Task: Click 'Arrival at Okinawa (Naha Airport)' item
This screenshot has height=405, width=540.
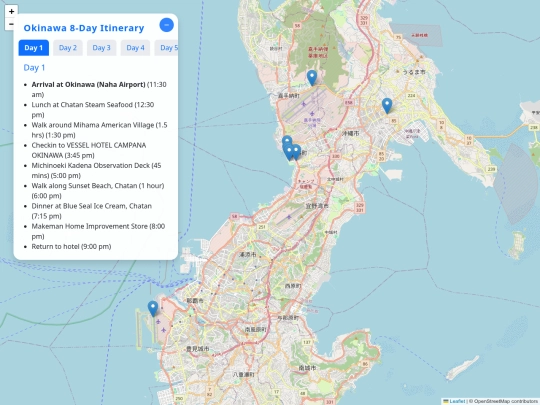Action: coord(99,90)
